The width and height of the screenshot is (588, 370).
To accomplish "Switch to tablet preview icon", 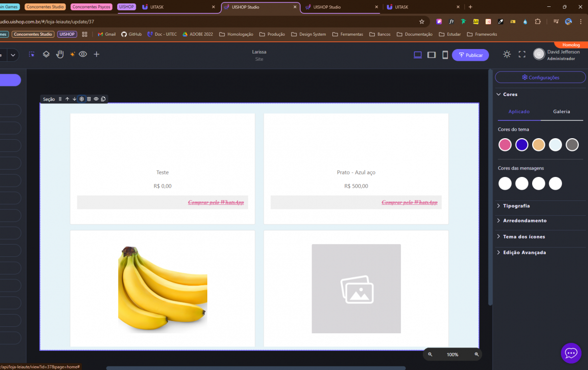I will point(431,55).
